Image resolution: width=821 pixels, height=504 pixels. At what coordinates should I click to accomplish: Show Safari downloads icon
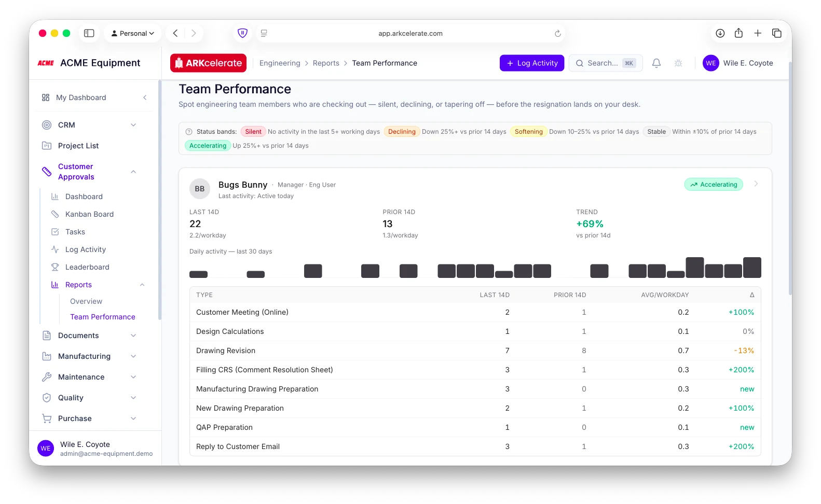(x=720, y=33)
